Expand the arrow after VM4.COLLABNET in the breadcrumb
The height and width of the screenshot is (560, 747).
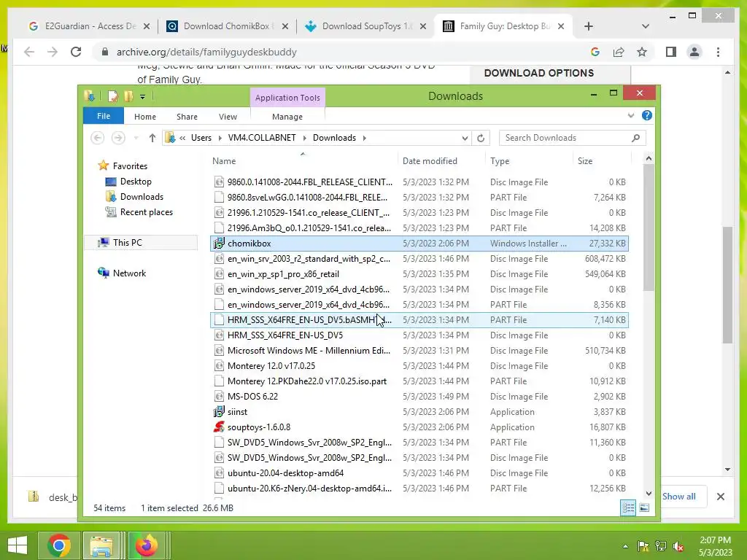click(304, 138)
